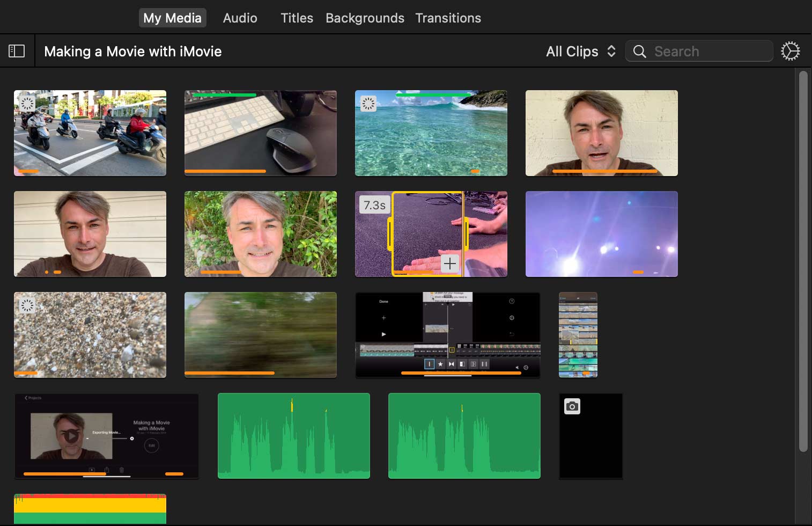812x526 pixels.
Task: Open the Transitions tab
Action: coord(448,18)
